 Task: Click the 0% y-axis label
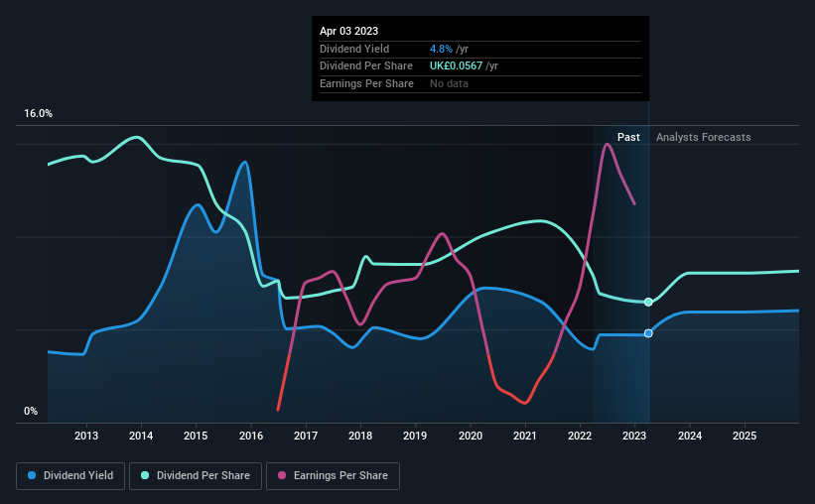[31, 411]
